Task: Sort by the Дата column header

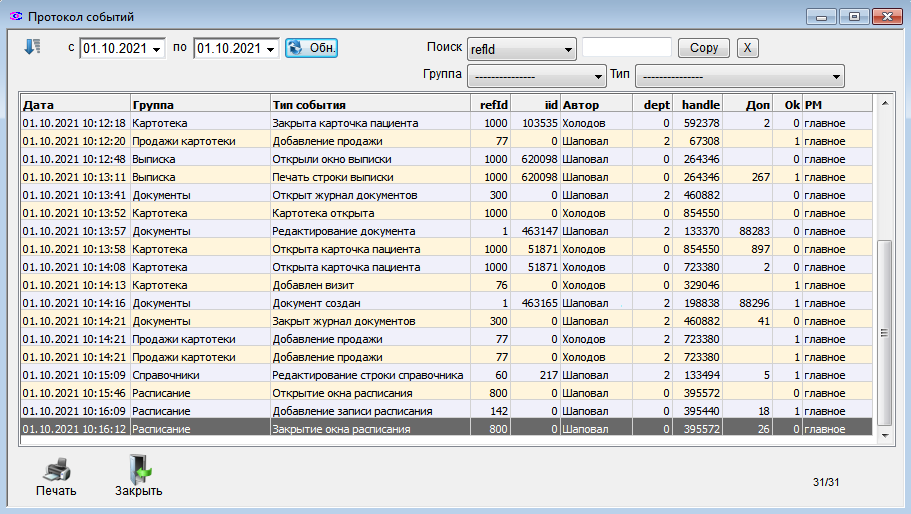Action: 75,104
